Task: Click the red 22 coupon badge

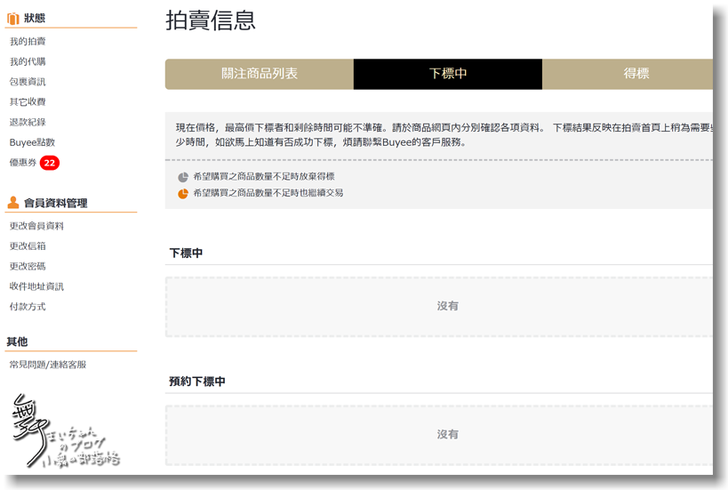Action: coord(49,162)
